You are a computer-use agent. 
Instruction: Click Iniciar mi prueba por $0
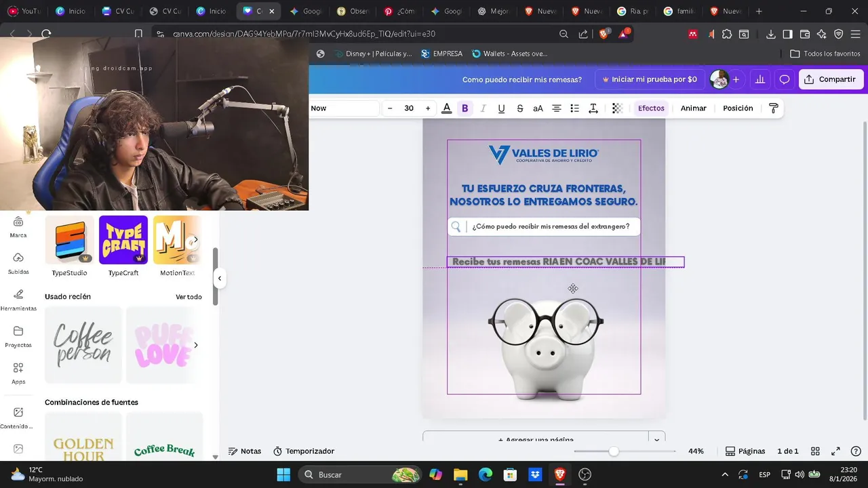[x=649, y=79]
